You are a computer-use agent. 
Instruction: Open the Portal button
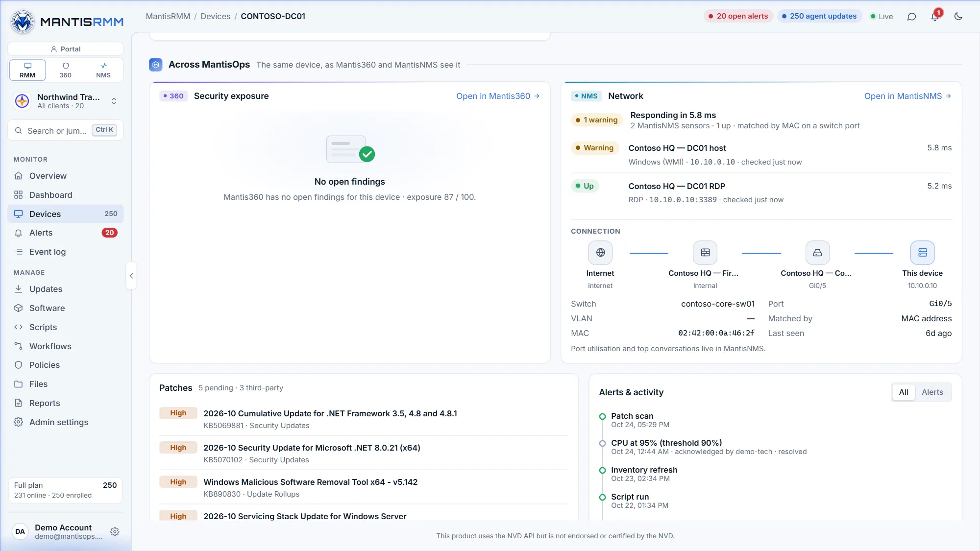click(66, 49)
